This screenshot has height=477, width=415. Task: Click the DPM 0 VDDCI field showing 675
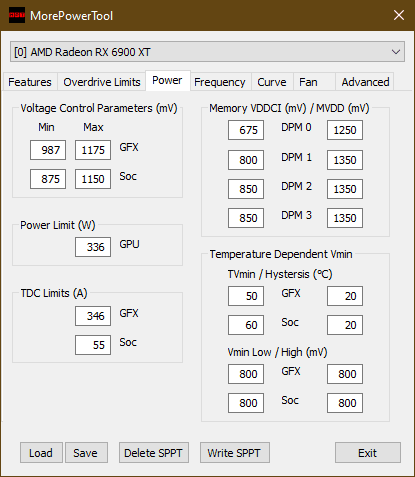[x=246, y=130]
